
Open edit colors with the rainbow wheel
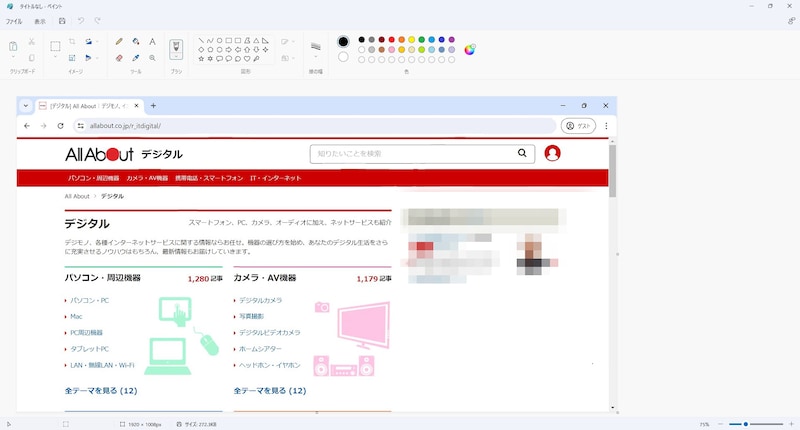(x=469, y=49)
